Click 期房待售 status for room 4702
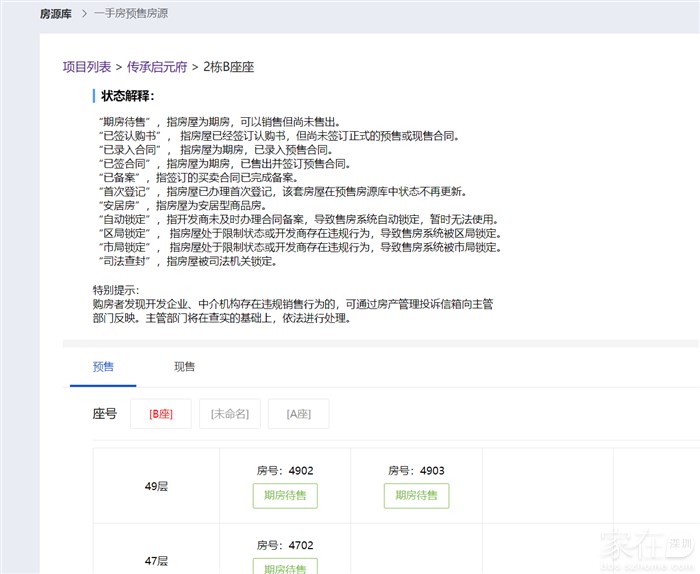 [x=285, y=567]
